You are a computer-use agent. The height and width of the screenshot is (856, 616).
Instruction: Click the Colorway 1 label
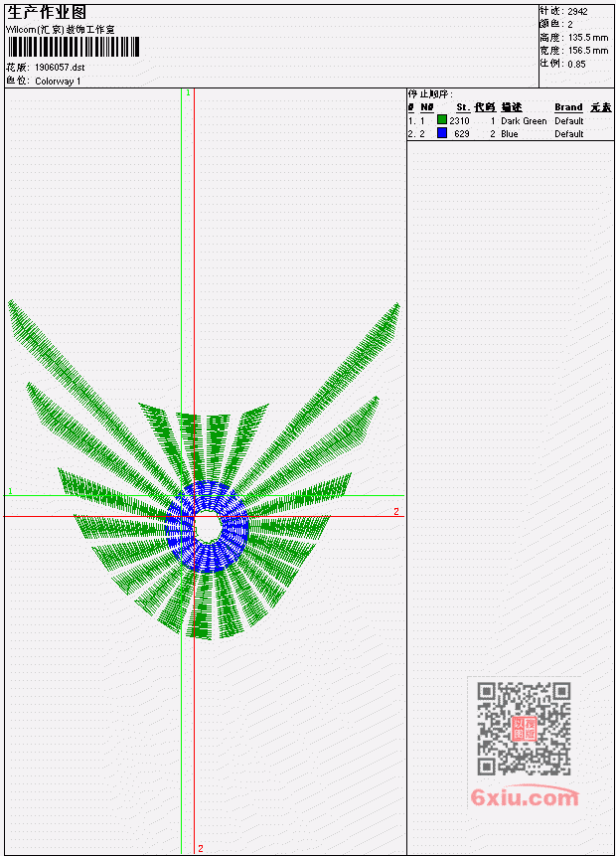(58, 81)
